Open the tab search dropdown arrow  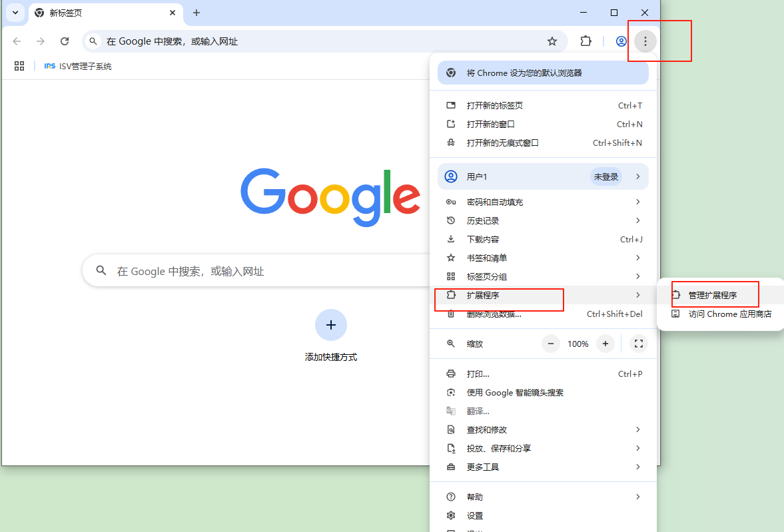[x=15, y=13]
